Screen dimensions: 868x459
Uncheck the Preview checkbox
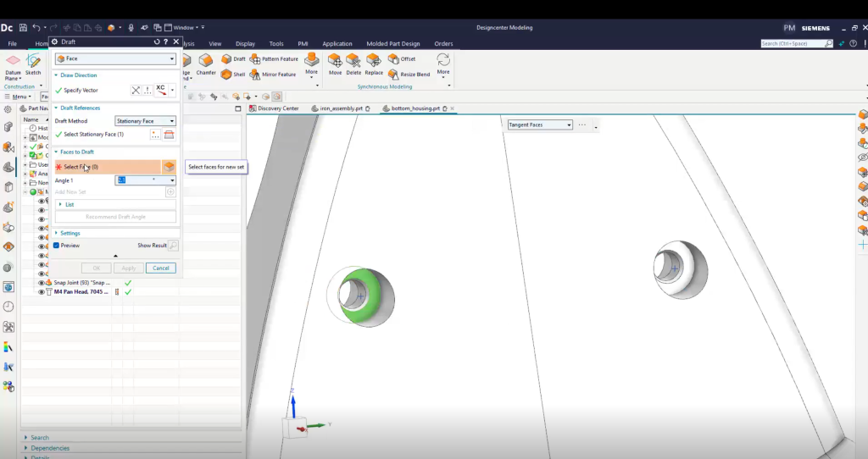(57, 246)
